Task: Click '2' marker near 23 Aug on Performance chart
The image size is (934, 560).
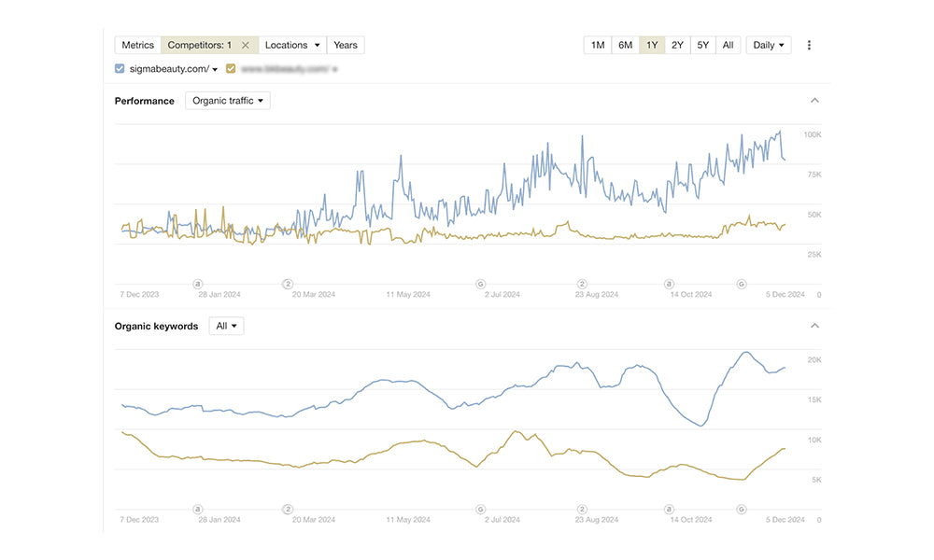Action: (x=582, y=284)
